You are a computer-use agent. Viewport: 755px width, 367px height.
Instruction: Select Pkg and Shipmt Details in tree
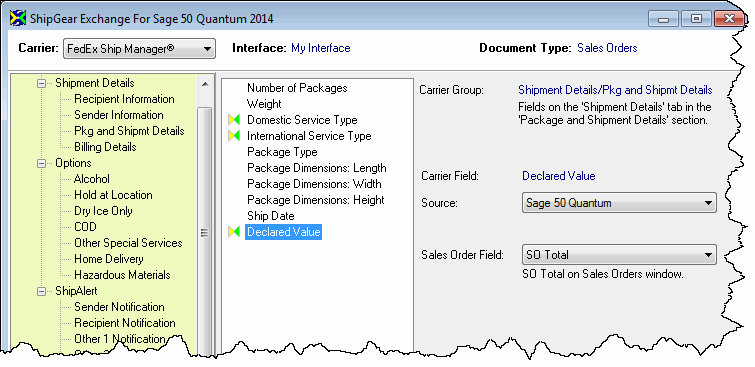coord(129,131)
